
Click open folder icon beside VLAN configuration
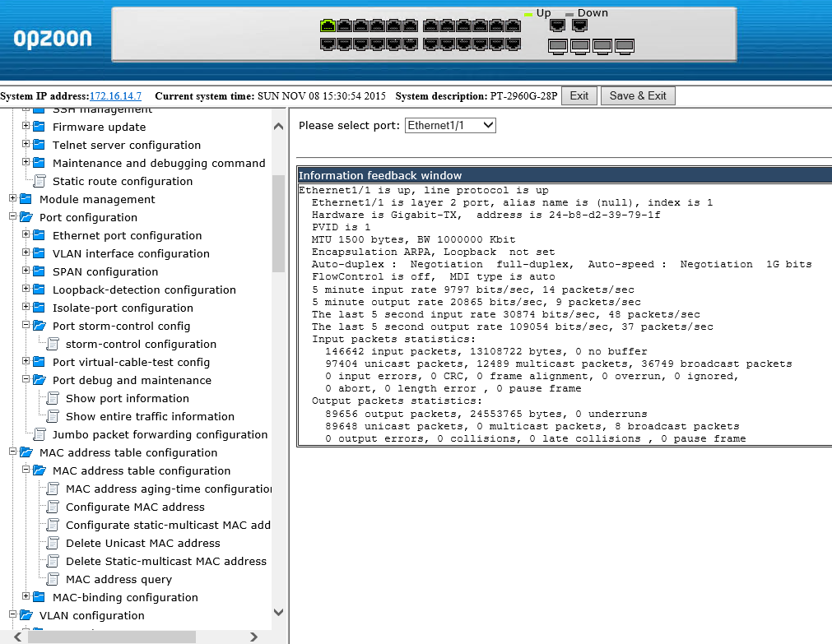(26, 615)
